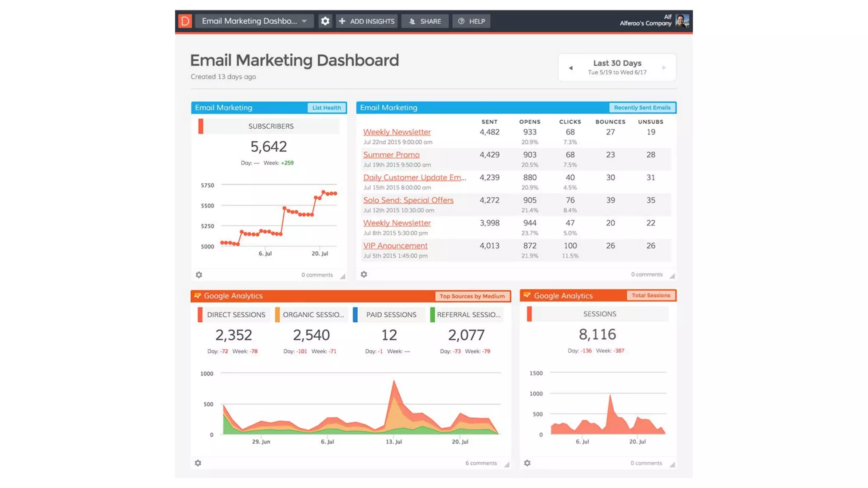Open 6 comments on Top Sources widget

pyautogui.click(x=481, y=463)
